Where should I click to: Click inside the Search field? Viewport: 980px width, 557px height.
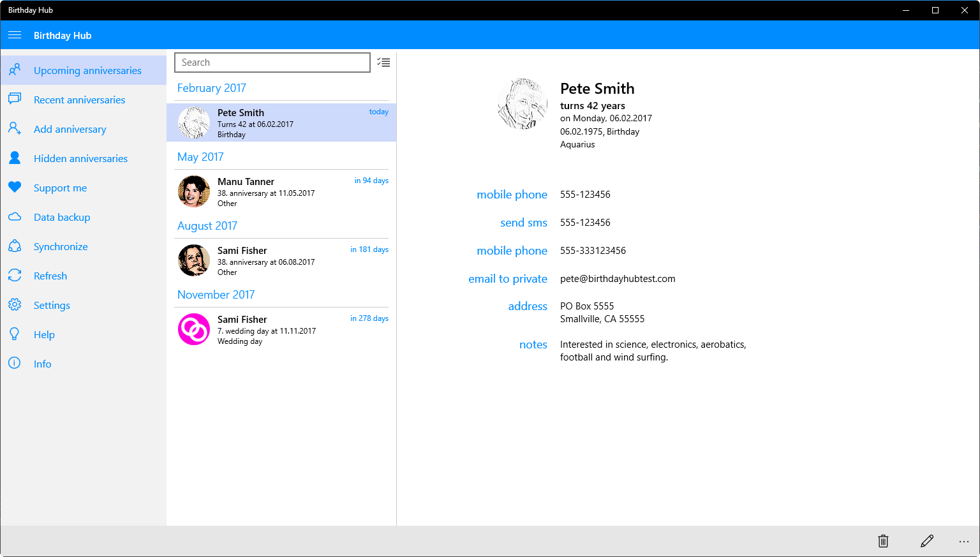272,62
